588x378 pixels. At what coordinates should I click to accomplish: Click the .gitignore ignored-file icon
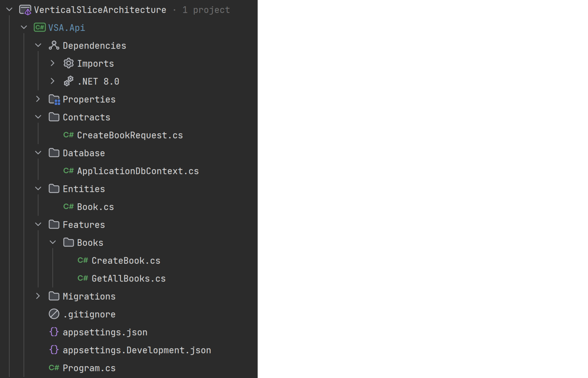54,314
